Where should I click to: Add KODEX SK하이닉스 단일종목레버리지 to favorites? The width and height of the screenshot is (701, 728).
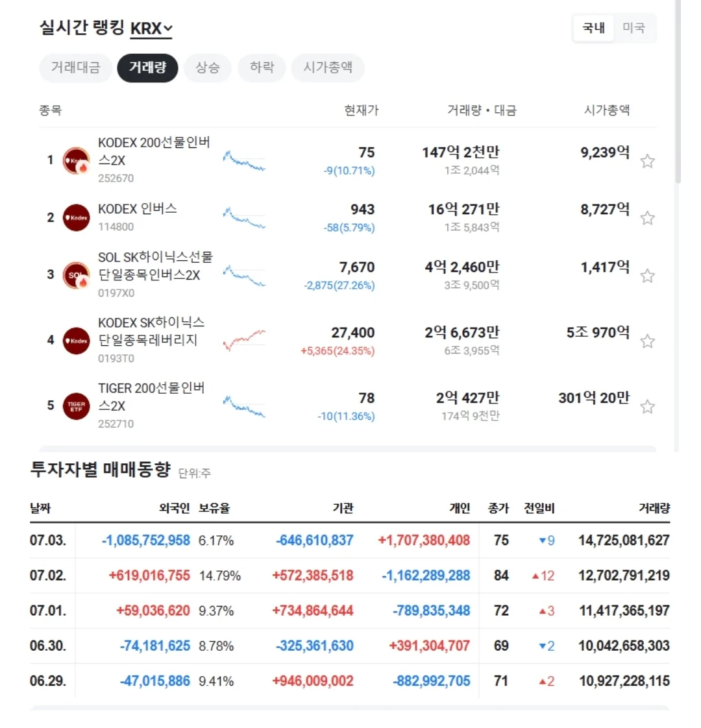click(x=647, y=341)
